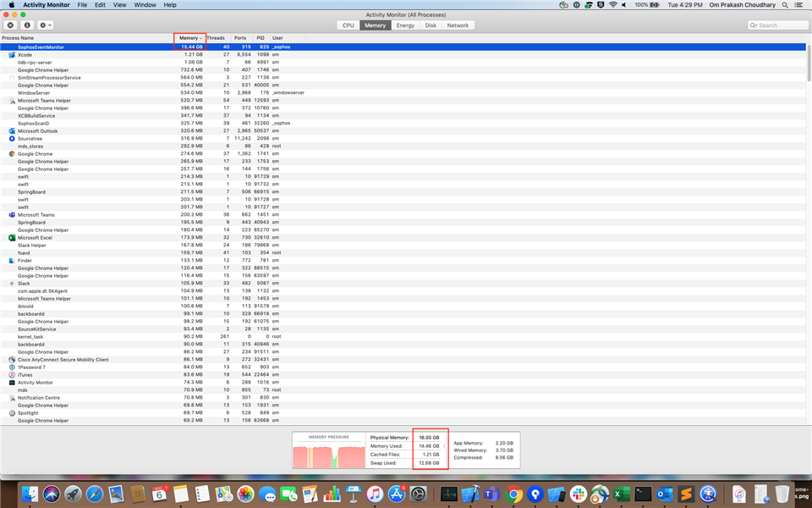This screenshot has height=508, width=812.
Task: Open the gear actions dropdown in toolbar
Action: pos(46,25)
